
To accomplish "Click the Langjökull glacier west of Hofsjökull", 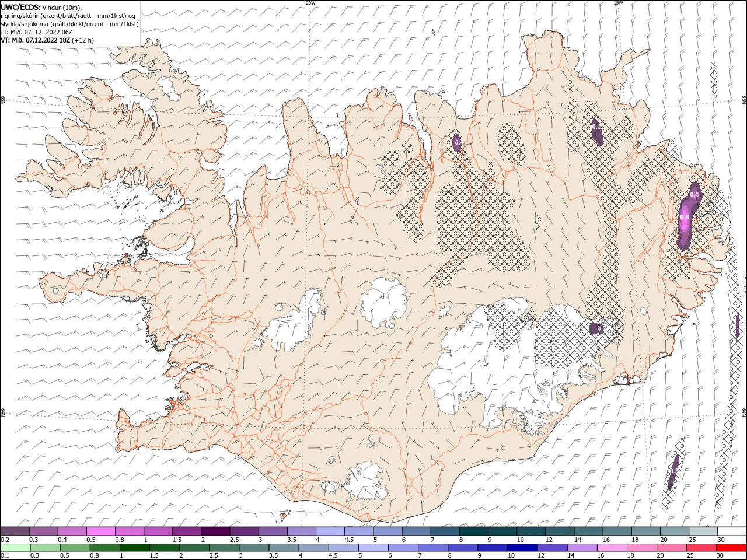I will tap(295, 324).
